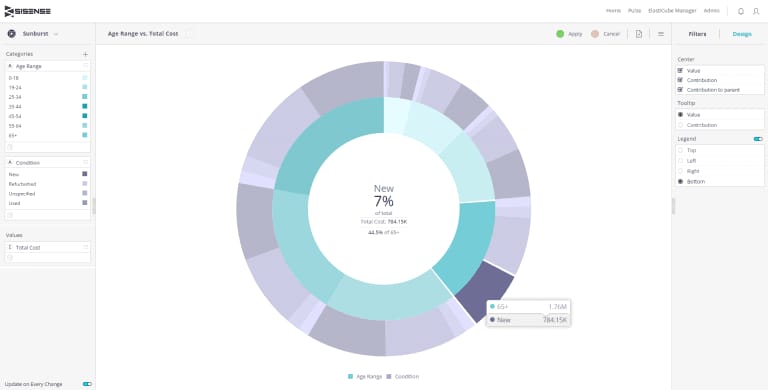The width and height of the screenshot is (768, 390).
Task: Click the New condition color swatch
Action: click(85, 174)
